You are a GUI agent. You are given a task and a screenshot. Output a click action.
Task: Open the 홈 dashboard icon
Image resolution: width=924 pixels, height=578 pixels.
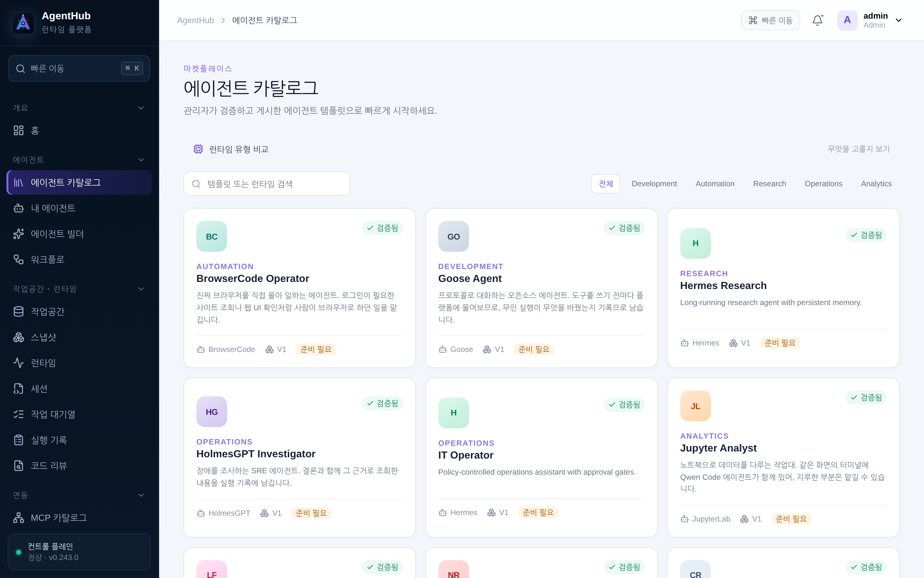(19, 130)
